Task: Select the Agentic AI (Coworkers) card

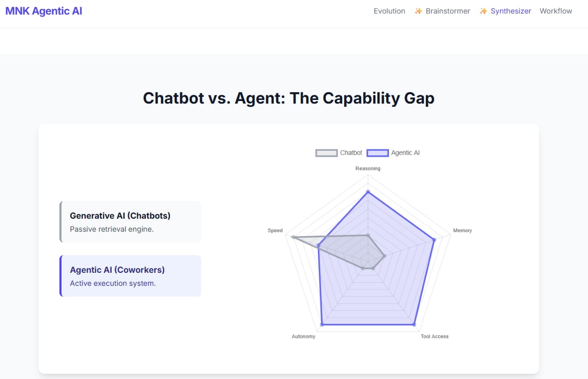Action: [130, 276]
